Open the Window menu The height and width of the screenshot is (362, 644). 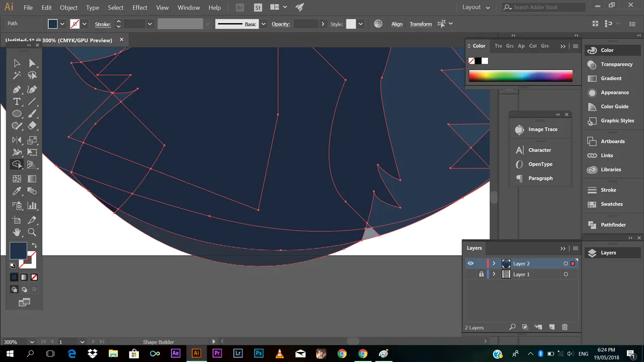(189, 8)
